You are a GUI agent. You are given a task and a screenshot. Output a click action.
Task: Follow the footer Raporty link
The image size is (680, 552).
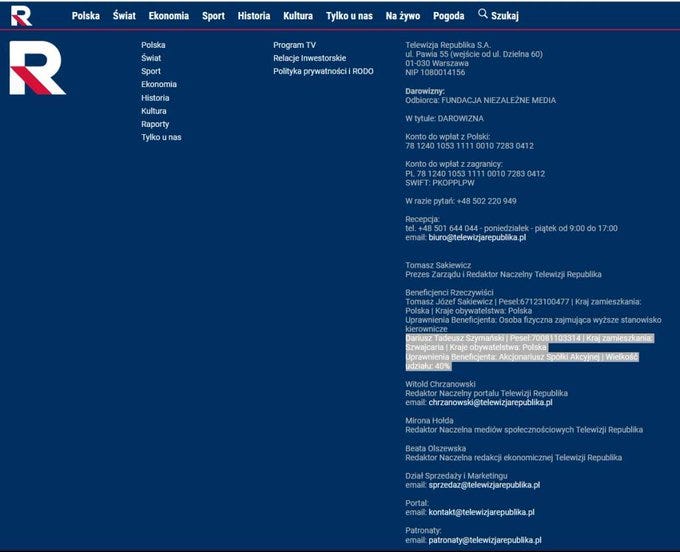click(155, 124)
